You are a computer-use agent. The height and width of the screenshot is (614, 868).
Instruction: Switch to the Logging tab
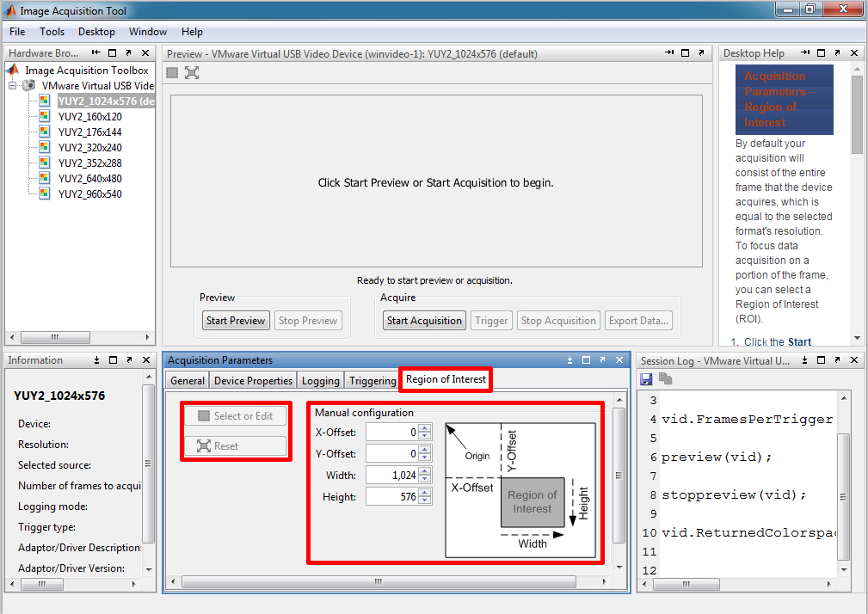click(x=321, y=381)
